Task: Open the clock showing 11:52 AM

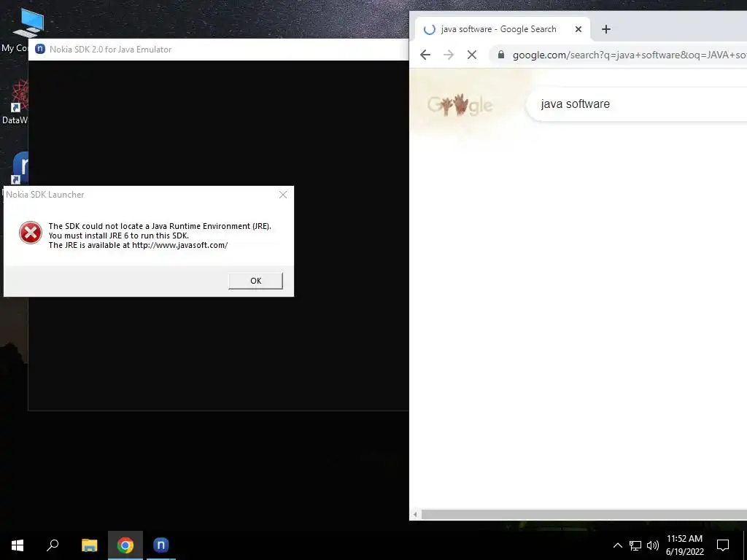Action: tap(684, 545)
